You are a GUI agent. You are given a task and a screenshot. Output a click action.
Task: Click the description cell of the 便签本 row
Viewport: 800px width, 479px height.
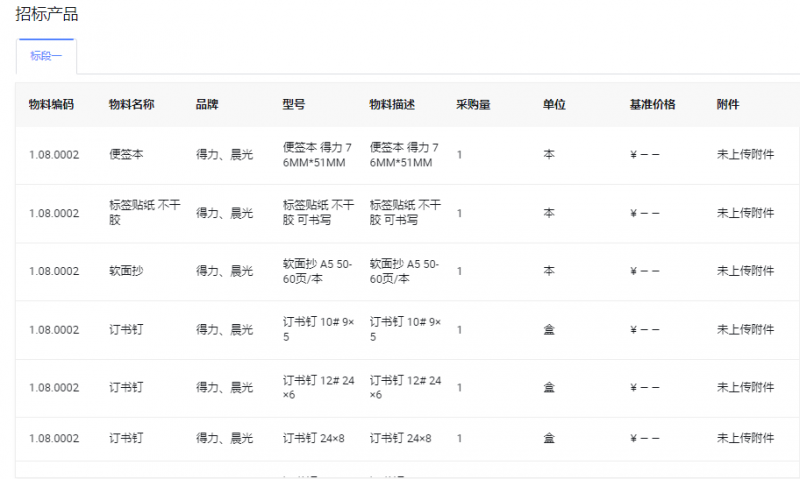tap(404, 155)
